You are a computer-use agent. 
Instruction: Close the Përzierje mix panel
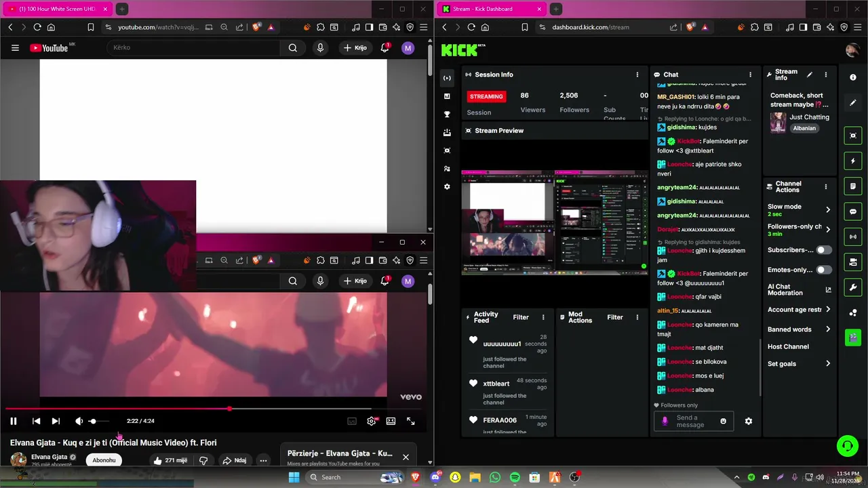(x=406, y=457)
